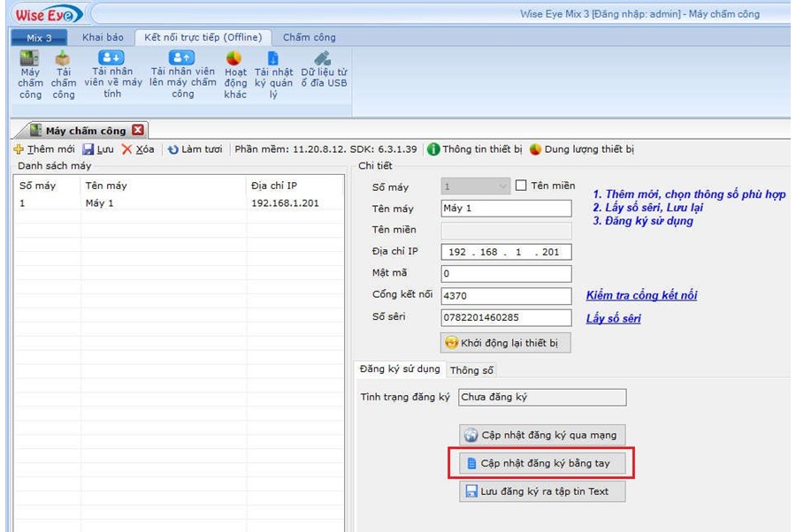Delete device with the Xóa button
Viewport: 796px width, 532px height.
(138, 149)
